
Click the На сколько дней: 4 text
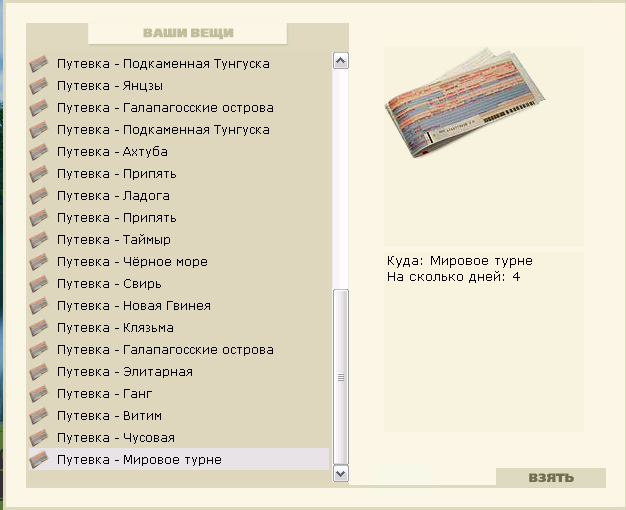pos(453,277)
